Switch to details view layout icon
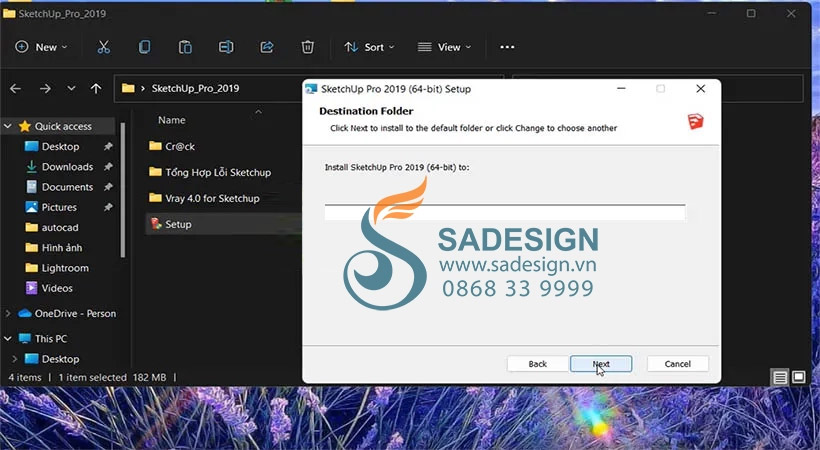The image size is (820, 450). 780,377
